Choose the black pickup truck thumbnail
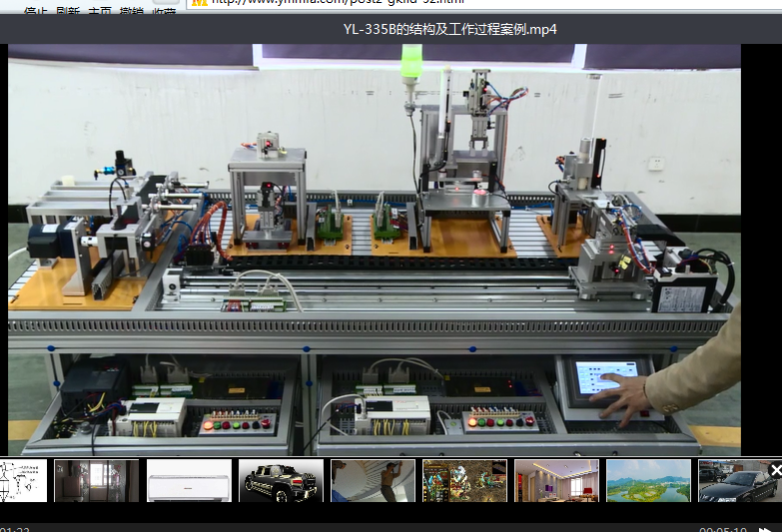 coord(281,480)
